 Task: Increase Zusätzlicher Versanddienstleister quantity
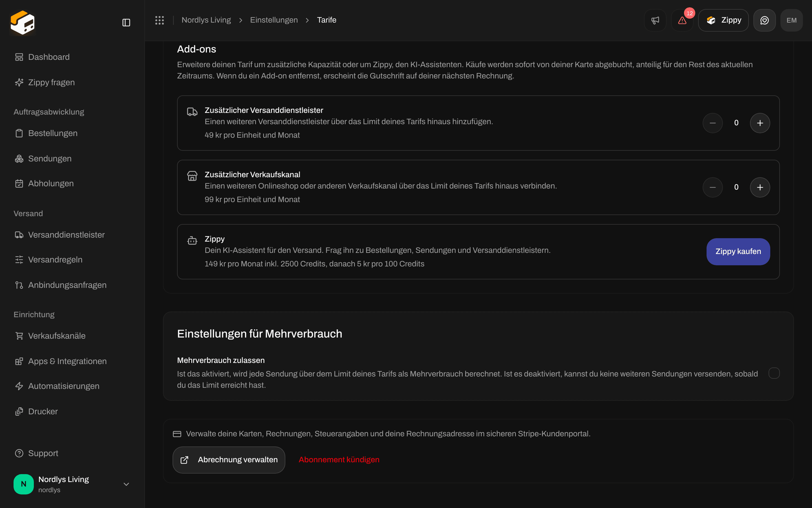[760, 123]
